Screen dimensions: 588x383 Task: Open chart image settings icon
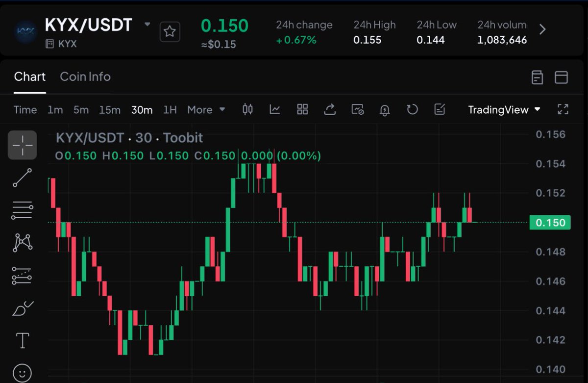(x=357, y=109)
